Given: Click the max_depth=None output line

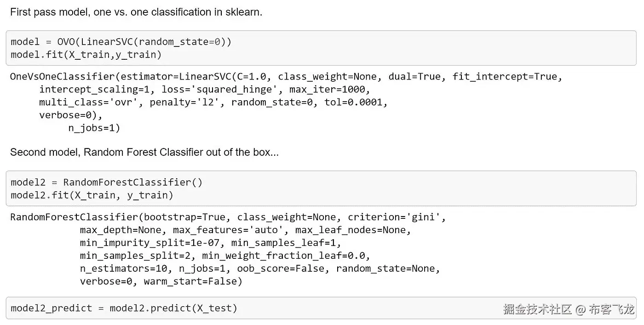Looking at the screenshot, I should pyautogui.click(x=245, y=230).
